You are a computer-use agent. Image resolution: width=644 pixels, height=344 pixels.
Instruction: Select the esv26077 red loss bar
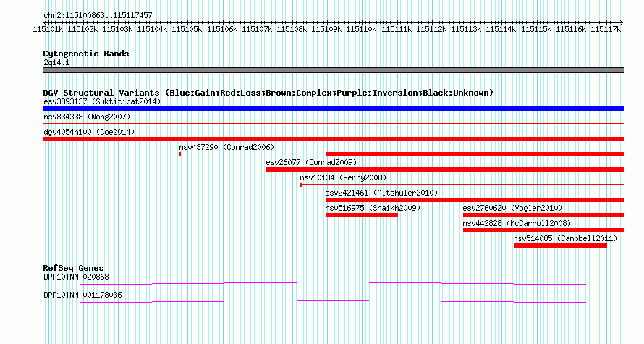(445, 169)
